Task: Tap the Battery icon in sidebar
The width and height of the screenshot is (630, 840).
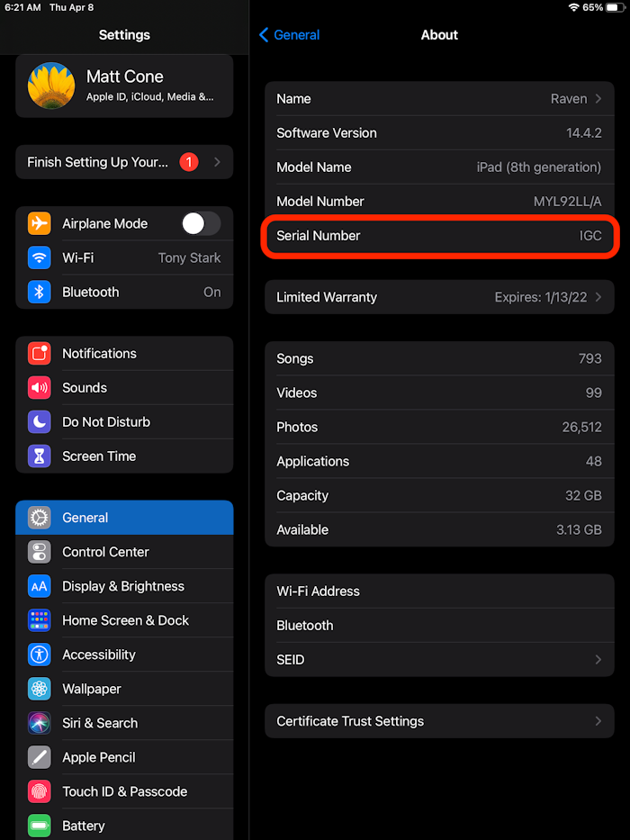Action: 39,826
